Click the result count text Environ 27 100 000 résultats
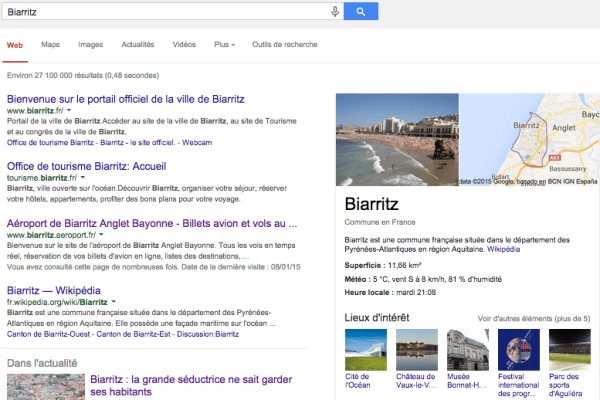The height and width of the screenshot is (400, 600). pyautogui.click(x=83, y=75)
